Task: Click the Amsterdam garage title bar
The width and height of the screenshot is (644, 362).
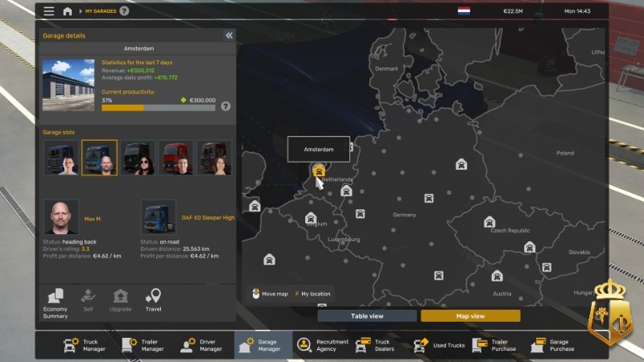Action: (x=138, y=48)
